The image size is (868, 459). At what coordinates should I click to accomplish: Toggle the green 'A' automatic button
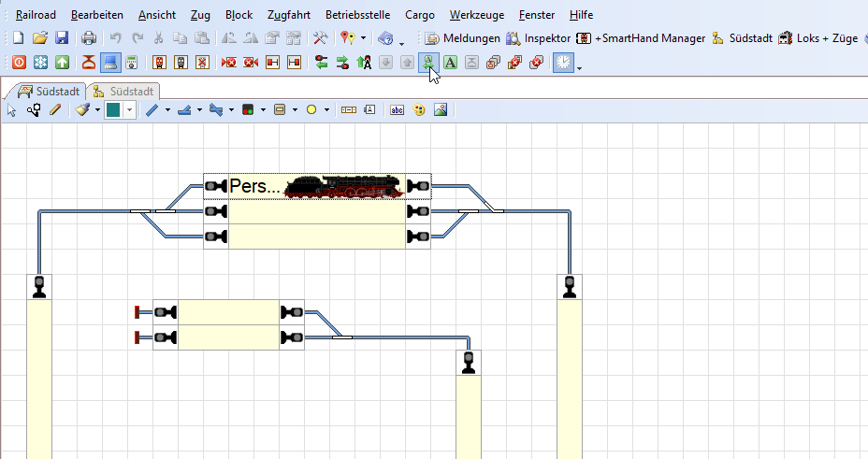(x=450, y=63)
